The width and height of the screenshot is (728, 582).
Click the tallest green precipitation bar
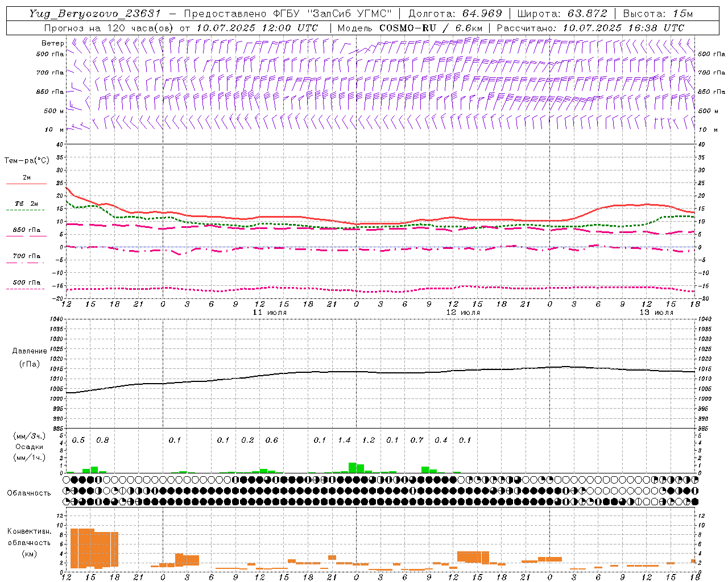pyautogui.click(x=352, y=468)
